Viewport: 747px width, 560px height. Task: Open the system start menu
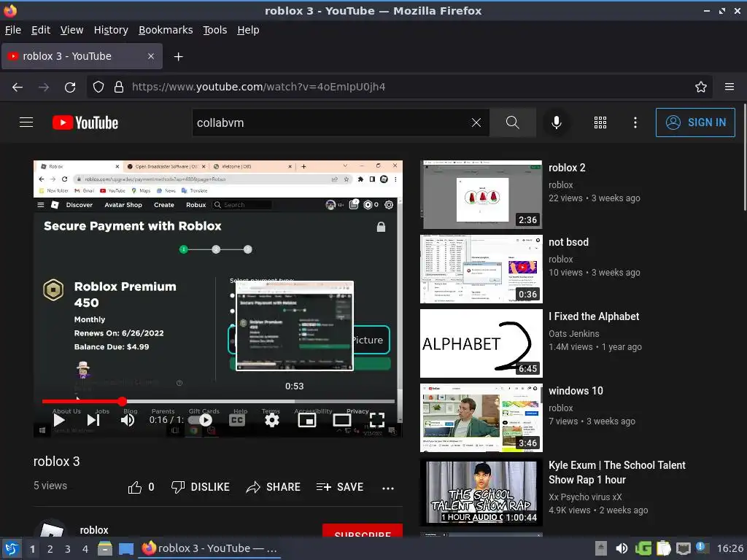point(12,548)
